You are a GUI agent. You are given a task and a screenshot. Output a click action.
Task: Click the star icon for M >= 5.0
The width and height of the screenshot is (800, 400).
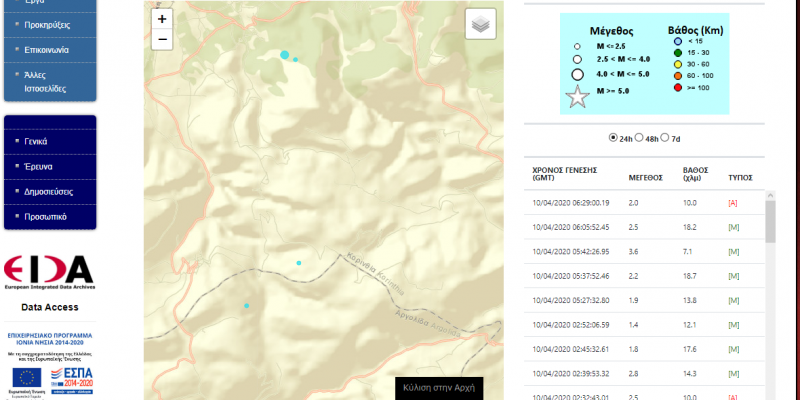coord(578,97)
